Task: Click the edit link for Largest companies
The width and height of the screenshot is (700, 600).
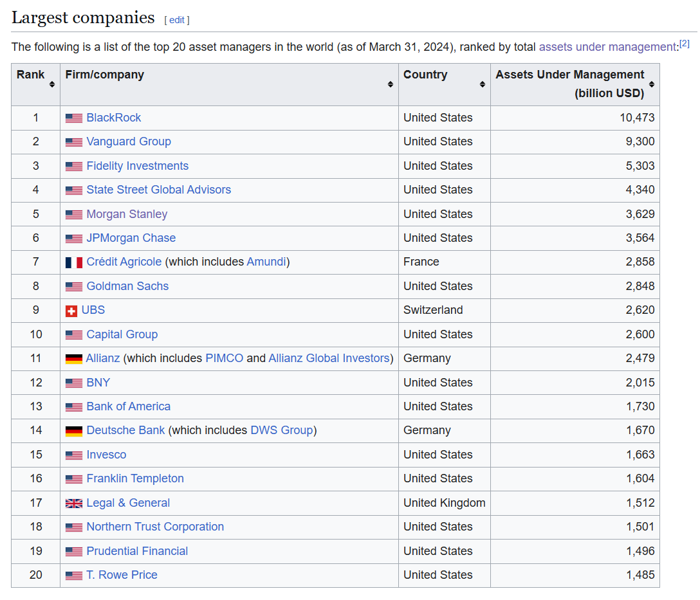Action: click(x=177, y=20)
